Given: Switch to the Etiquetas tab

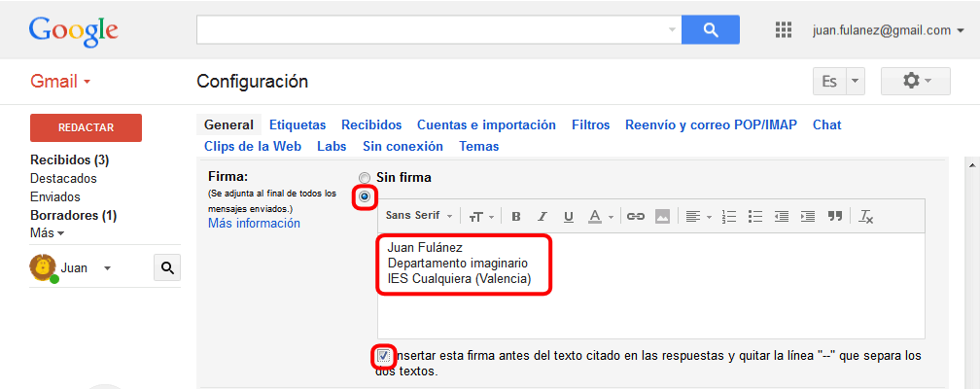Looking at the screenshot, I should tap(297, 124).
